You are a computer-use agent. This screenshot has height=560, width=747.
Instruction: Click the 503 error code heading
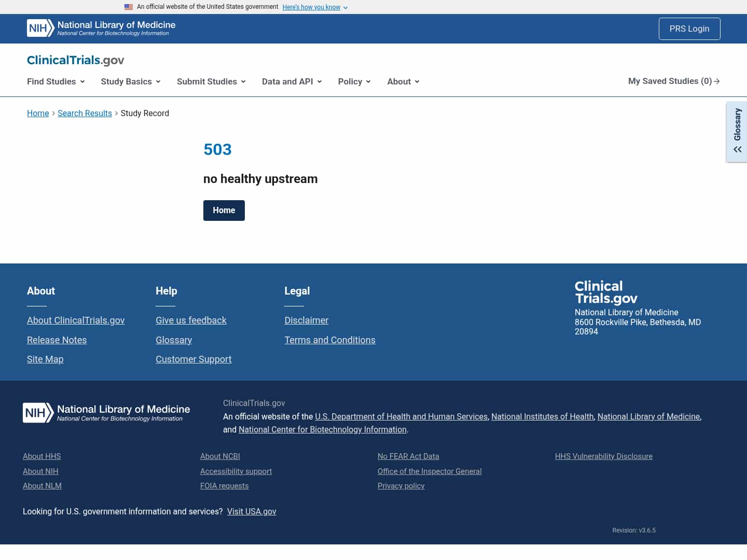coord(217,149)
